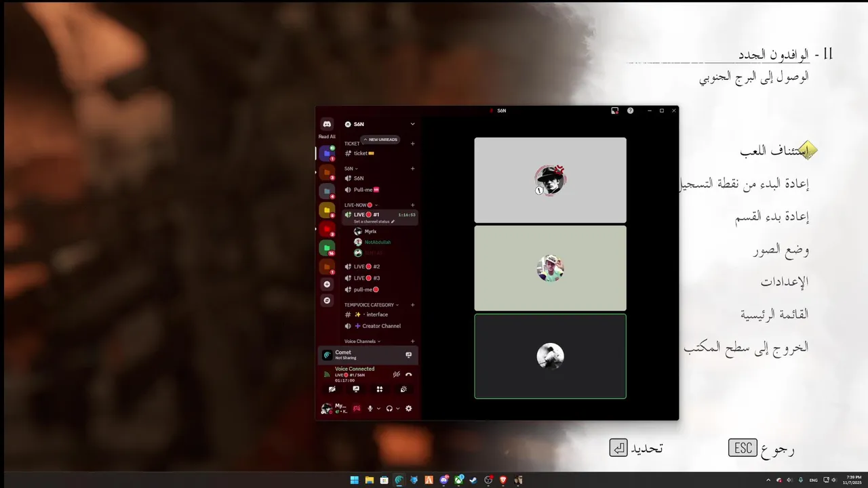Open Brave browser from the taskbar
The height and width of the screenshot is (488, 868).
pos(503,480)
